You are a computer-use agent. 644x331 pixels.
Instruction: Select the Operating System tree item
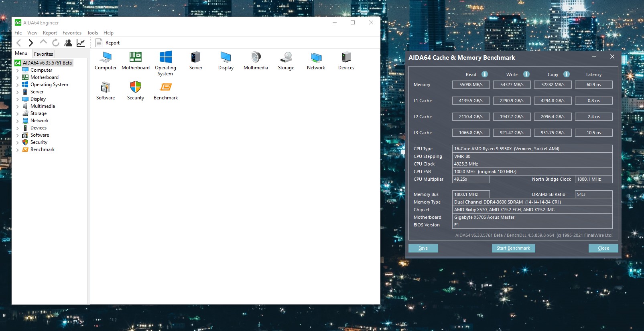tap(49, 85)
